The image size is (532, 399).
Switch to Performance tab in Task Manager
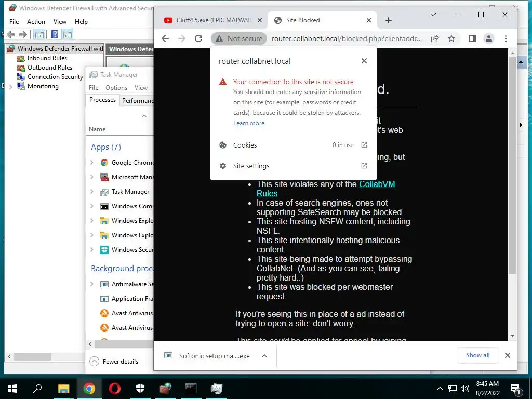(x=137, y=101)
